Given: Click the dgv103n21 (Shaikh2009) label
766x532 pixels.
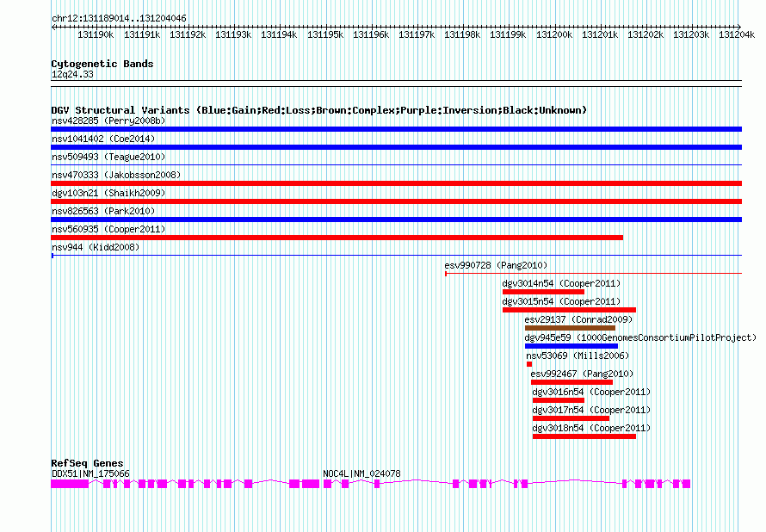Looking at the screenshot, I should pos(108,193).
